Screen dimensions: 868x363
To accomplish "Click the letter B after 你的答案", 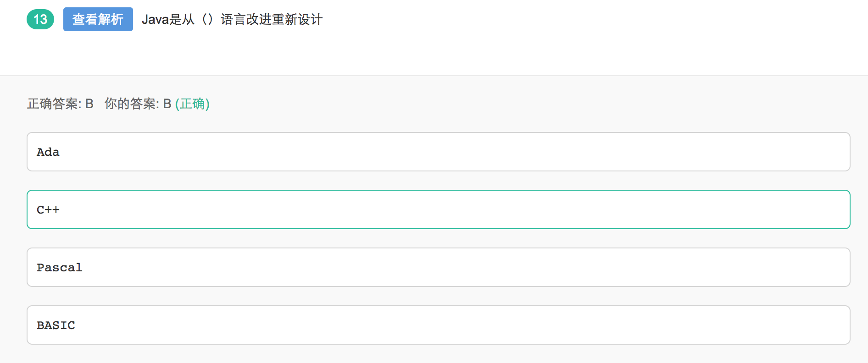I will pos(167,104).
